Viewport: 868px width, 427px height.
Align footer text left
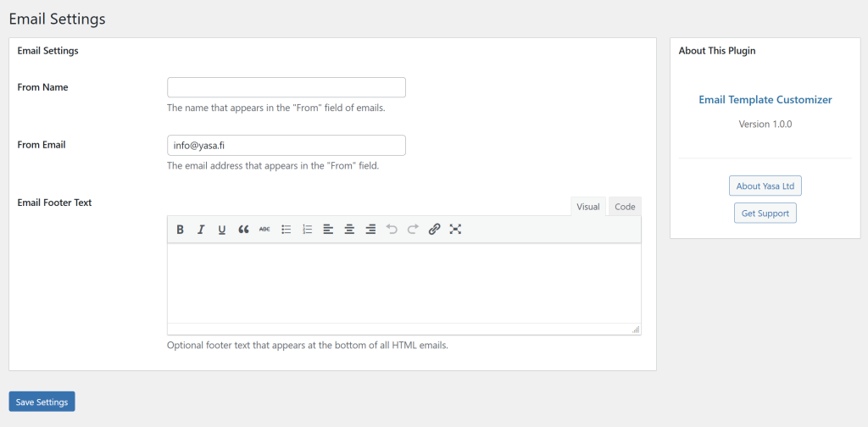(x=328, y=229)
